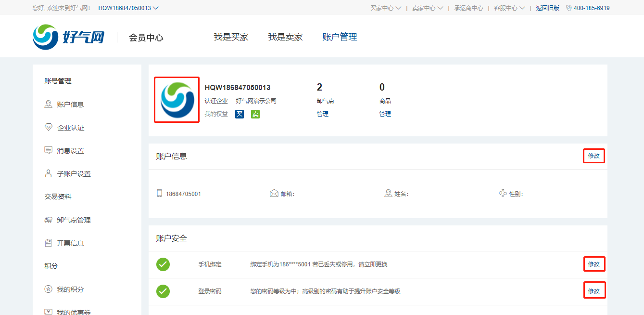Click the 账户信息 sidebar person icon
644x315 pixels.
[x=48, y=104]
